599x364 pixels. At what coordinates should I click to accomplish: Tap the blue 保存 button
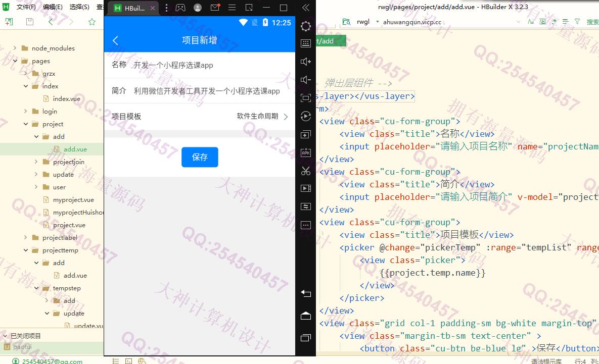[x=200, y=157]
